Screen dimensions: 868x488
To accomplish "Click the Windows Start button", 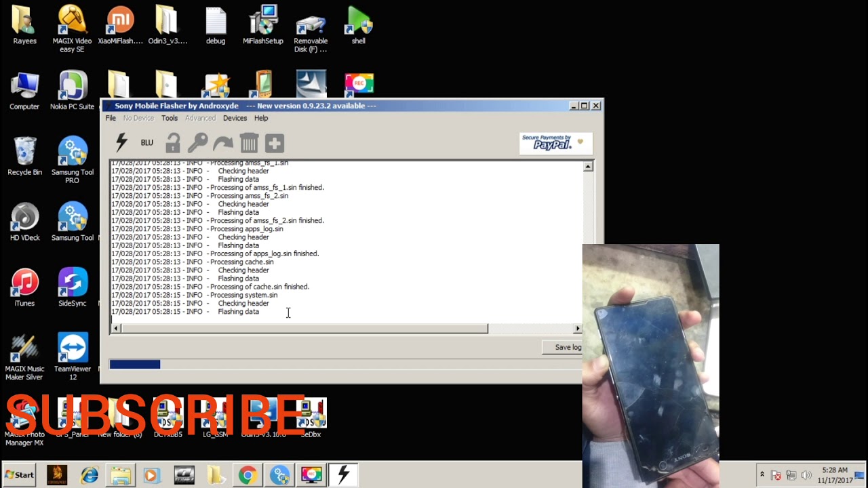I will 19,475.
